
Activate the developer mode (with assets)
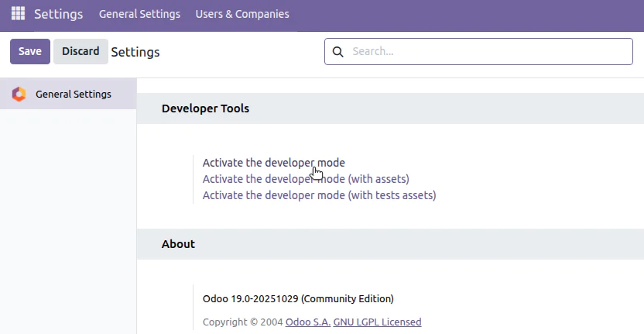click(306, 179)
